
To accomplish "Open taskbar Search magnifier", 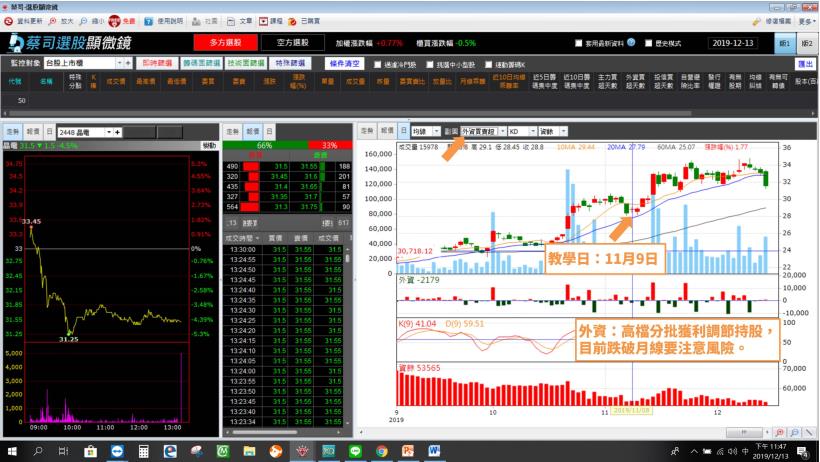I will [x=38, y=451].
